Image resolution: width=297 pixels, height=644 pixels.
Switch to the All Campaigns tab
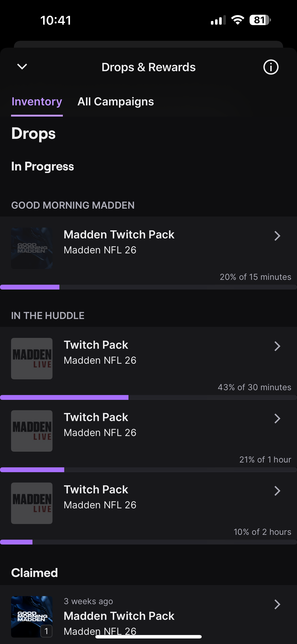[x=116, y=102]
